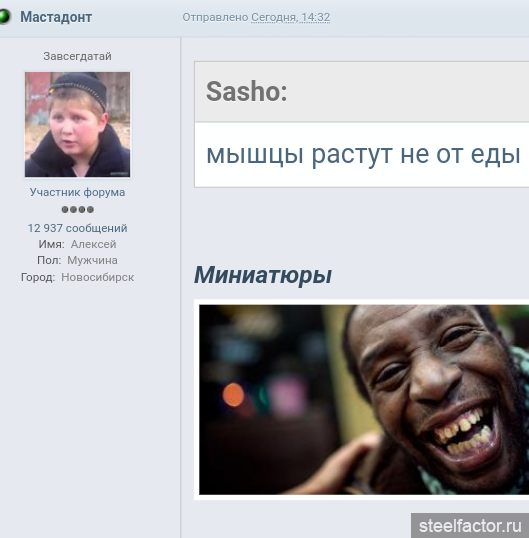This screenshot has width=529, height=538.
Task: Click the green online status icon
Action: [x=4, y=17]
